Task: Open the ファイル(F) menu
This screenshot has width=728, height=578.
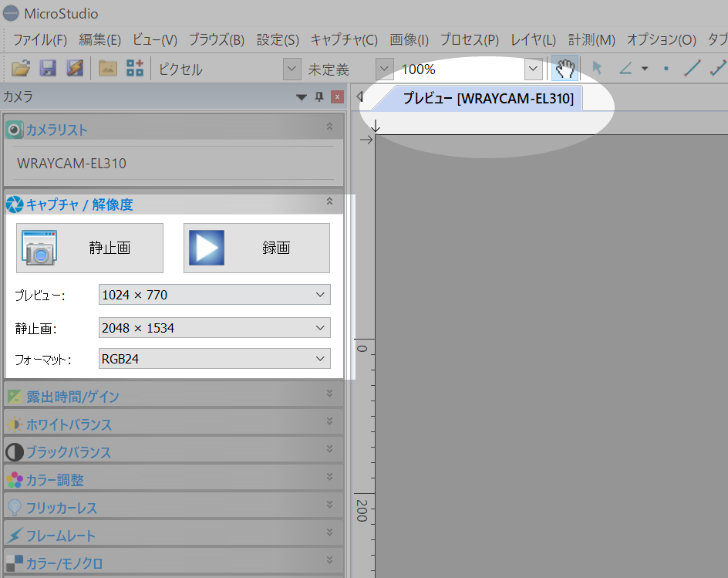Action: (39, 40)
